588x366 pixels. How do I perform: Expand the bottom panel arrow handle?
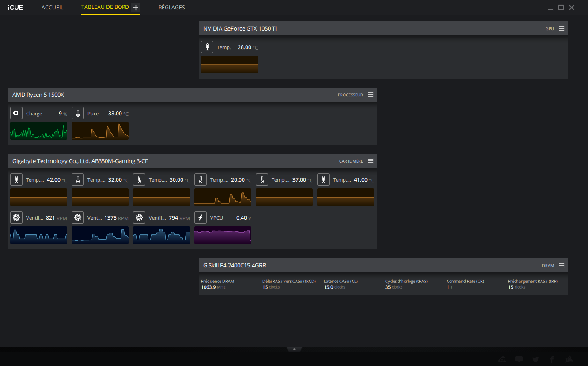click(294, 349)
